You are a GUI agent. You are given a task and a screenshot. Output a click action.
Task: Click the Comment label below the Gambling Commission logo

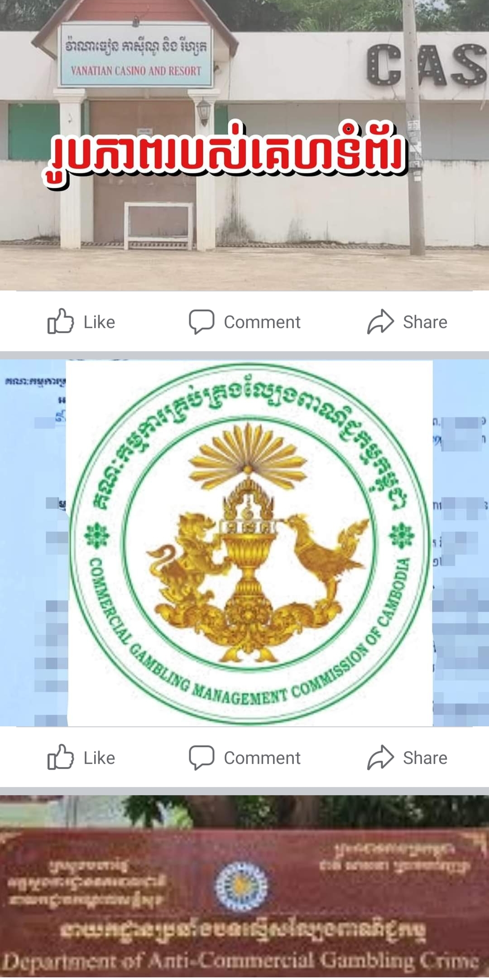pos(262,758)
